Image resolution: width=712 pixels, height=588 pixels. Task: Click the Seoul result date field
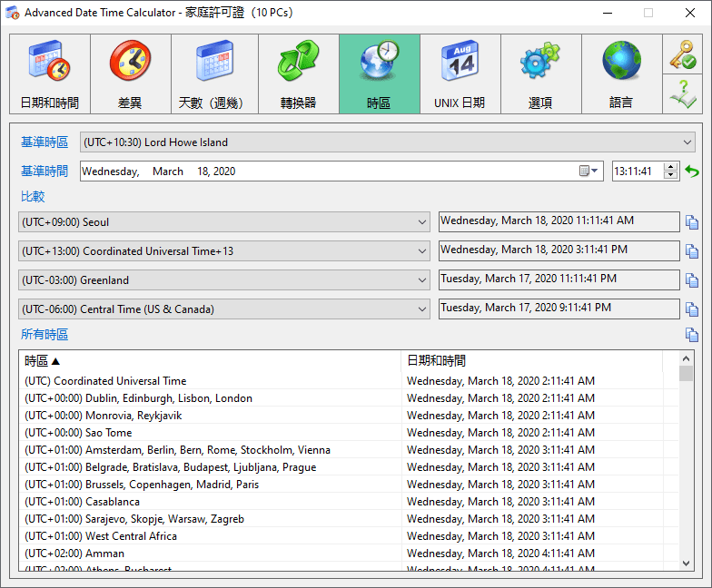tap(559, 221)
